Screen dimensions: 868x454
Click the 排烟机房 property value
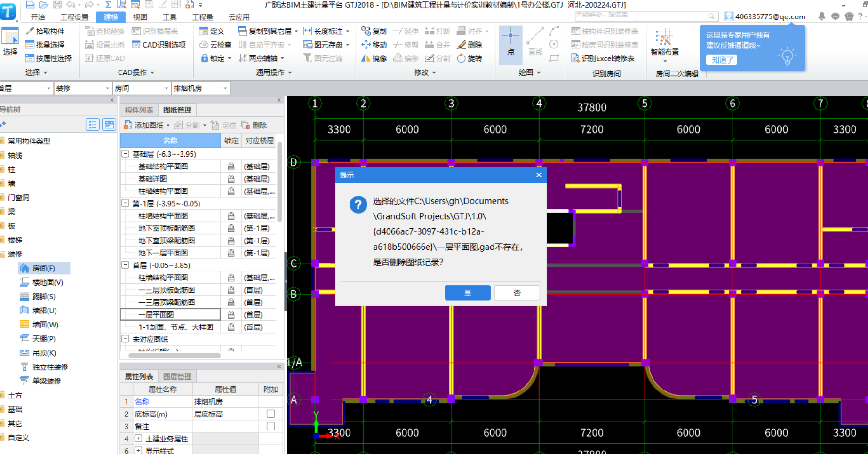click(x=225, y=402)
